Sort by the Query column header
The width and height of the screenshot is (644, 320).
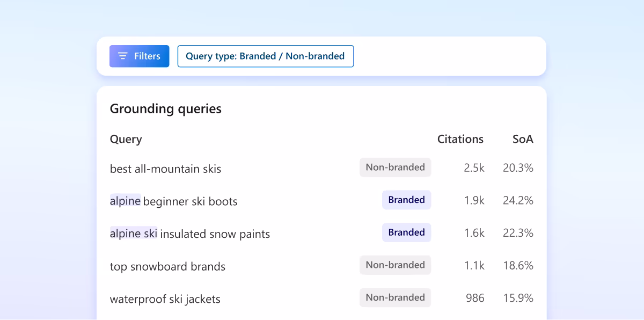(126, 140)
